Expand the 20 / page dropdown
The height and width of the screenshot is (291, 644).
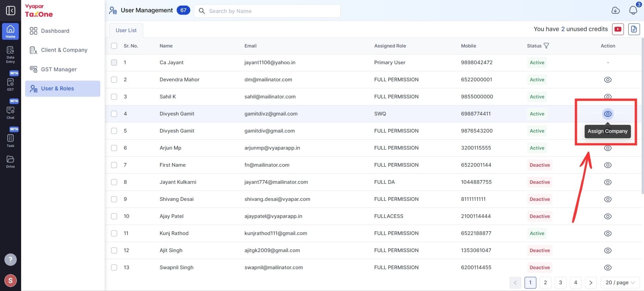(620, 283)
